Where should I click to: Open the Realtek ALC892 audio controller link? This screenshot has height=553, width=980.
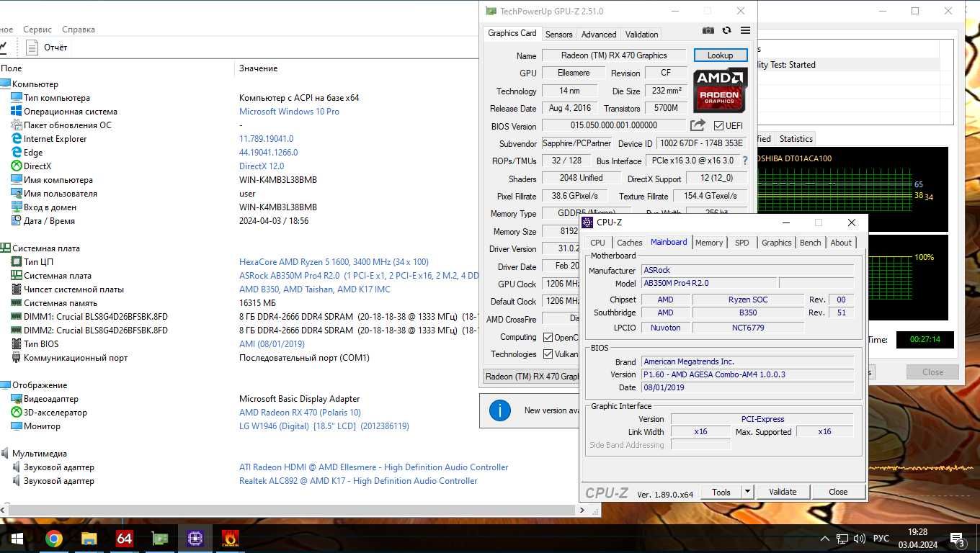358,481
